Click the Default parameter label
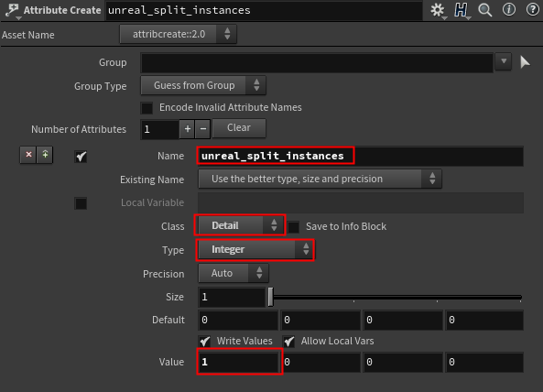 click(x=168, y=320)
